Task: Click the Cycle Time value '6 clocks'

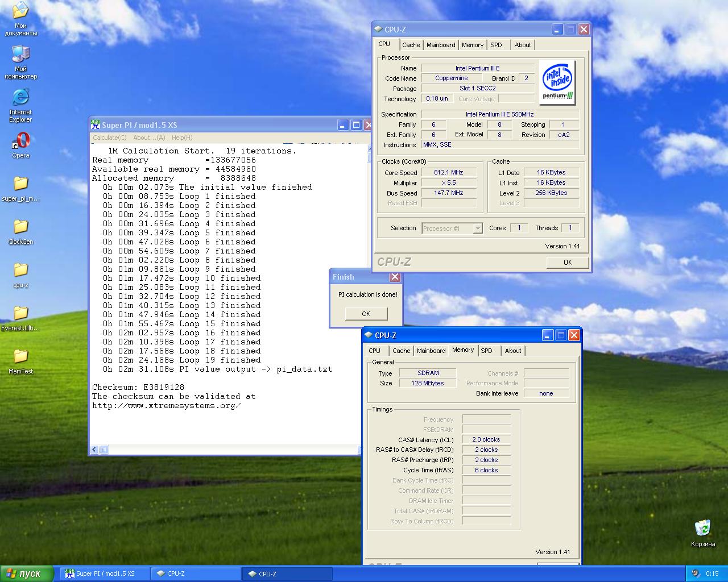Action: (x=486, y=471)
